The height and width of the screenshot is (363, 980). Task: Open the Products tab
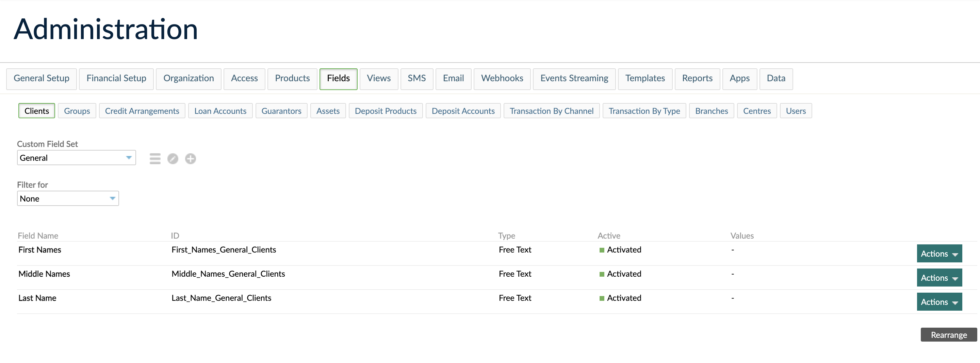pos(292,79)
